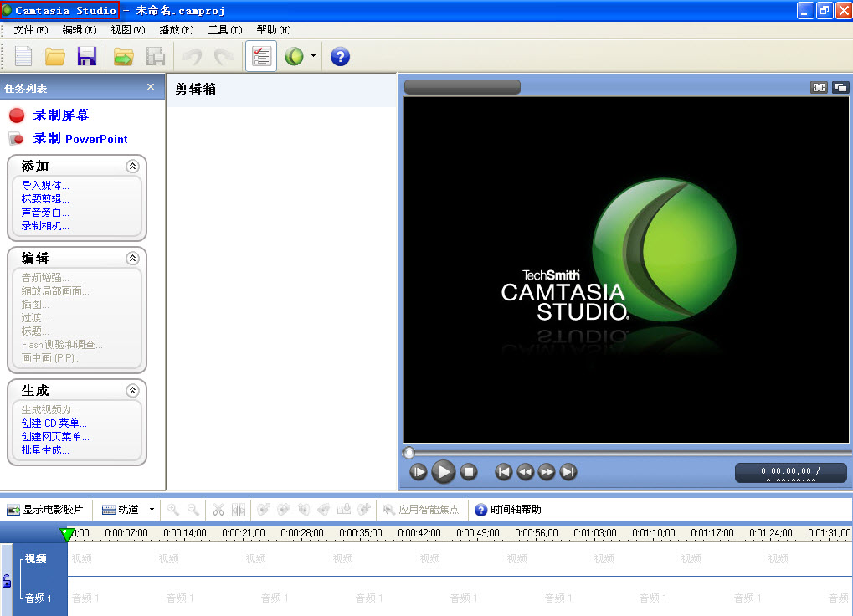Click the timeline zoom out magnifier
853x616 pixels.
pos(193,510)
